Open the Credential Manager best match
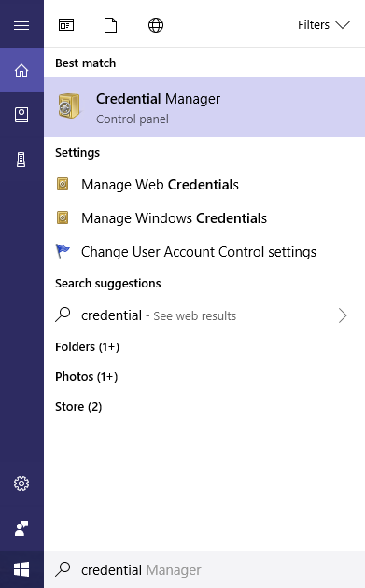The height and width of the screenshot is (588, 365). click(204, 107)
